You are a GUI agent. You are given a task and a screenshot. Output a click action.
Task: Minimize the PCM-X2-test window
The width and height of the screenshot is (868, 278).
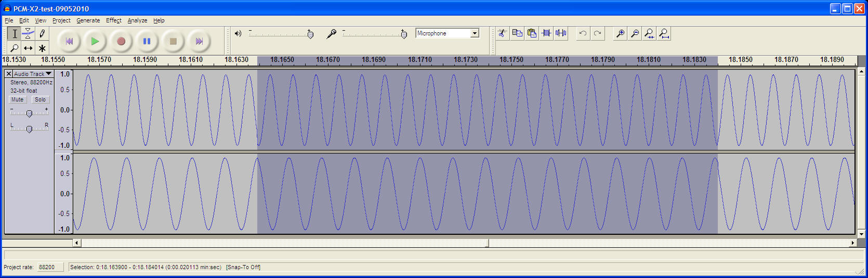point(835,8)
